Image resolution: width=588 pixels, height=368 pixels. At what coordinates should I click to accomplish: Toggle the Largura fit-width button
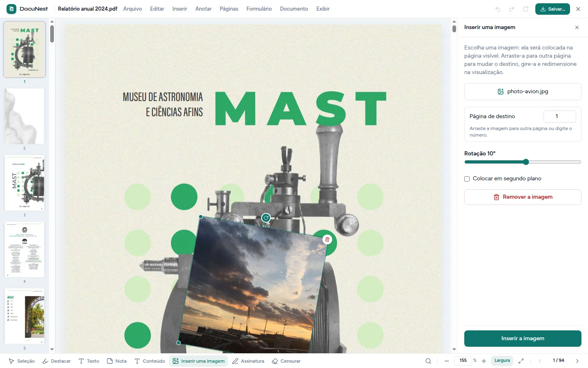[x=502, y=361]
